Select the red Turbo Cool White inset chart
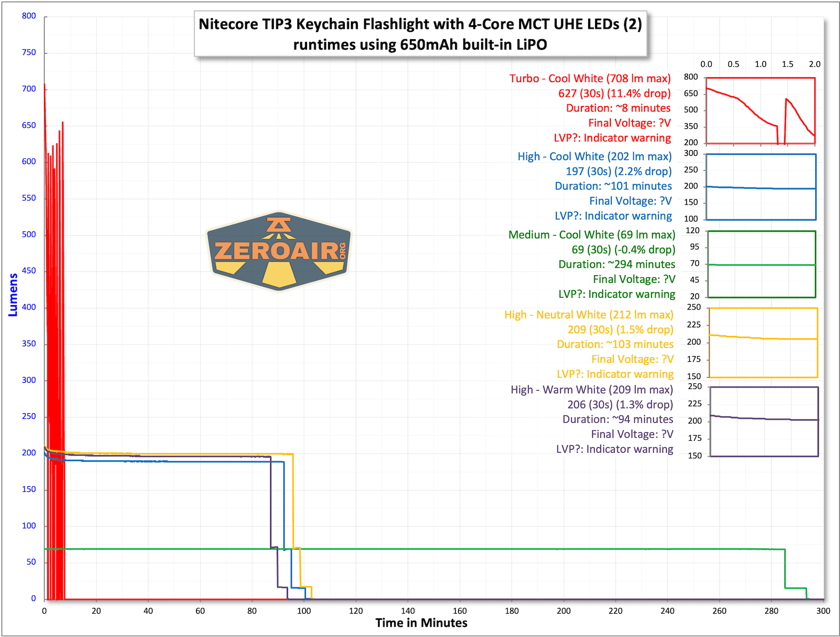The height and width of the screenshot is (637, 840). pyautogui.click(x=760, y=111)
